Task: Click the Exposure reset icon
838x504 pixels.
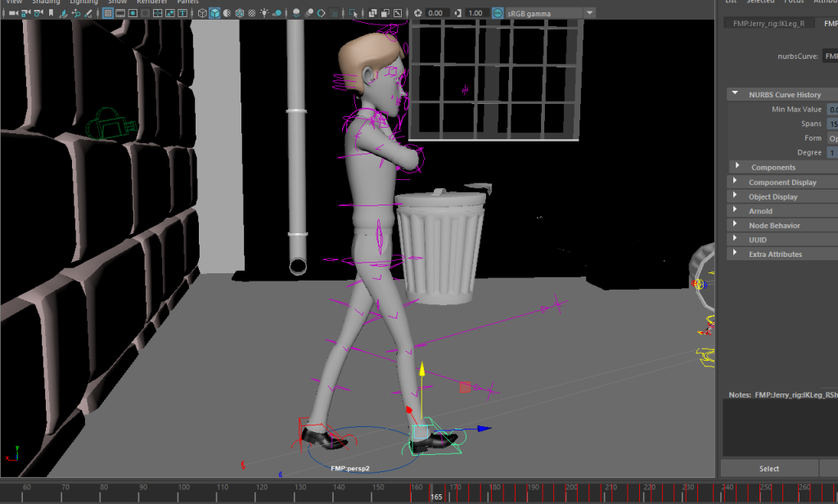Action: click(418, 13)
